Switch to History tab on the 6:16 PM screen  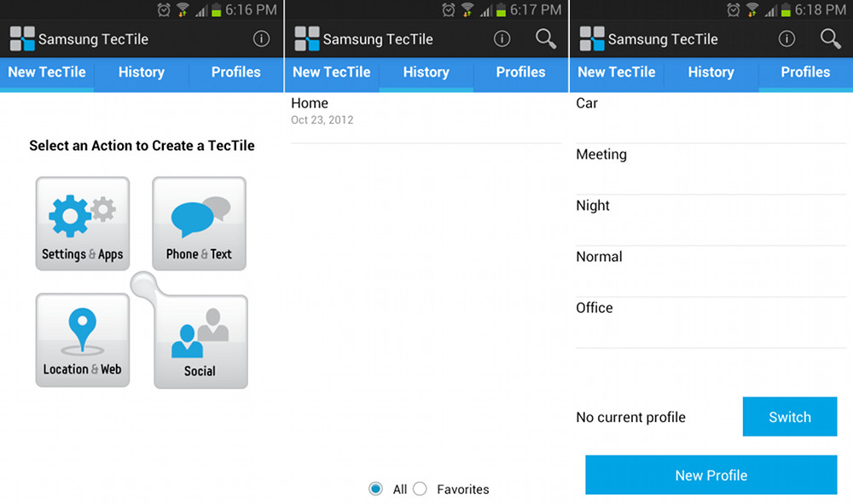(142, 72)
